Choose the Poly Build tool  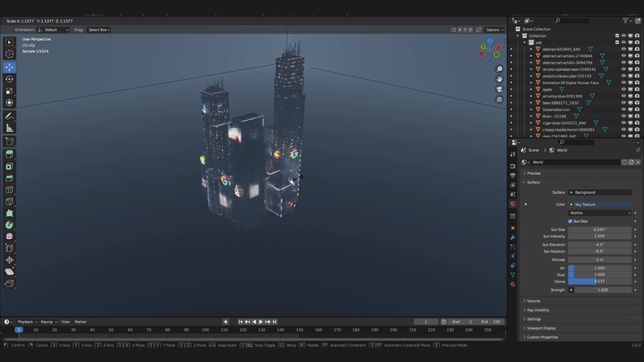[10, 213]
